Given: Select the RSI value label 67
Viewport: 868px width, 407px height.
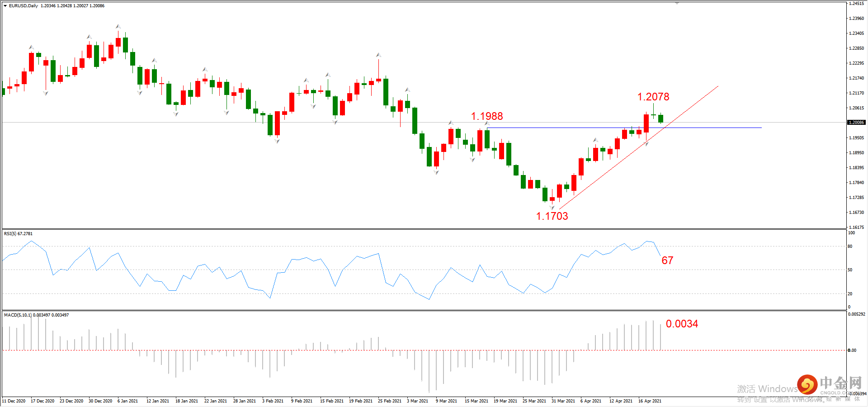Looking at the screenshot, I should click(x=667, y=260).
